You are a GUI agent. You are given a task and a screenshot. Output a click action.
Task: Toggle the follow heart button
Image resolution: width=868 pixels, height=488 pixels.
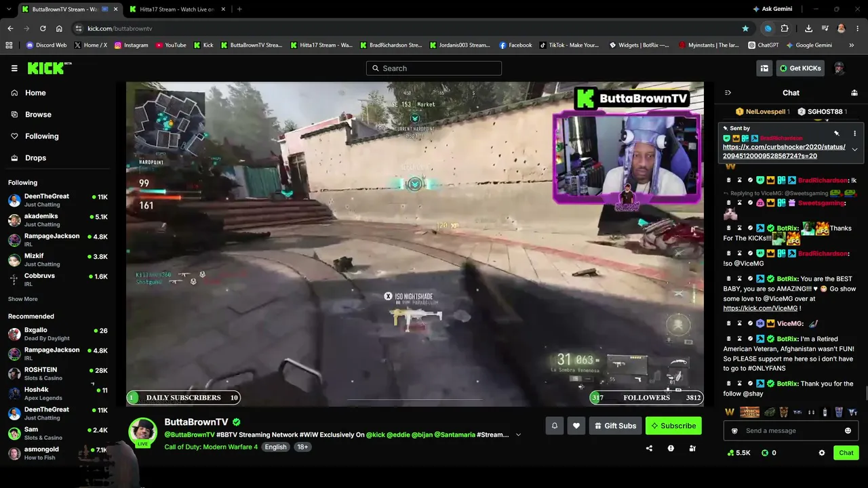pyautogui.click(x=576, y=426)
